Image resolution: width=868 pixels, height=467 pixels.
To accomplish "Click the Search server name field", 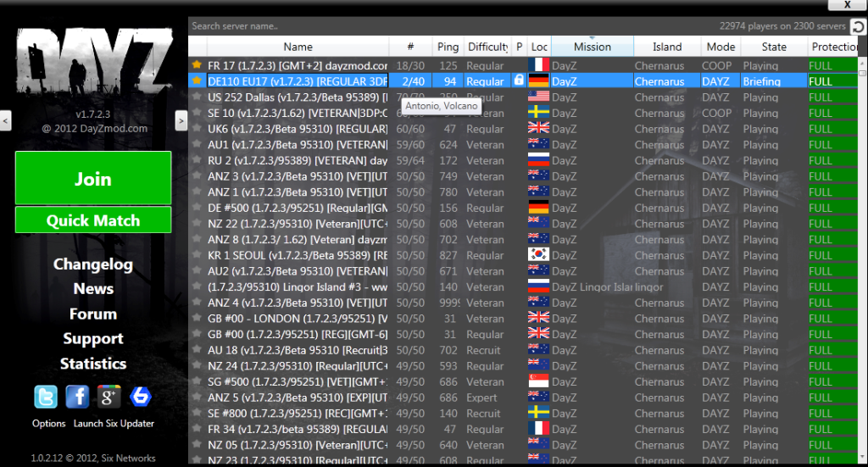I will click(424, 26).
